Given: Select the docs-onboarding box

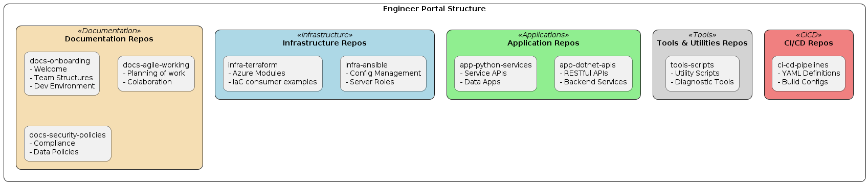Looking at the screenshot, I should tap(62, 74).
